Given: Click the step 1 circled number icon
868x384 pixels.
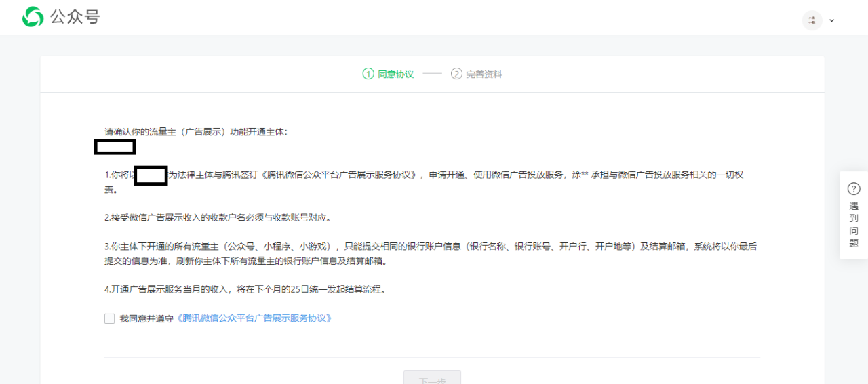Looking at the screenshot, I should [x=368, y=74].
